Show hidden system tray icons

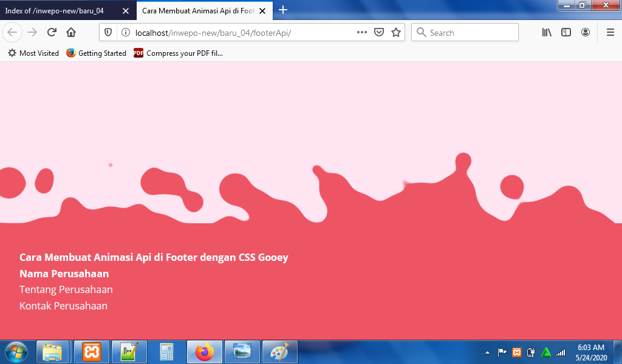[x=487, y=352]
